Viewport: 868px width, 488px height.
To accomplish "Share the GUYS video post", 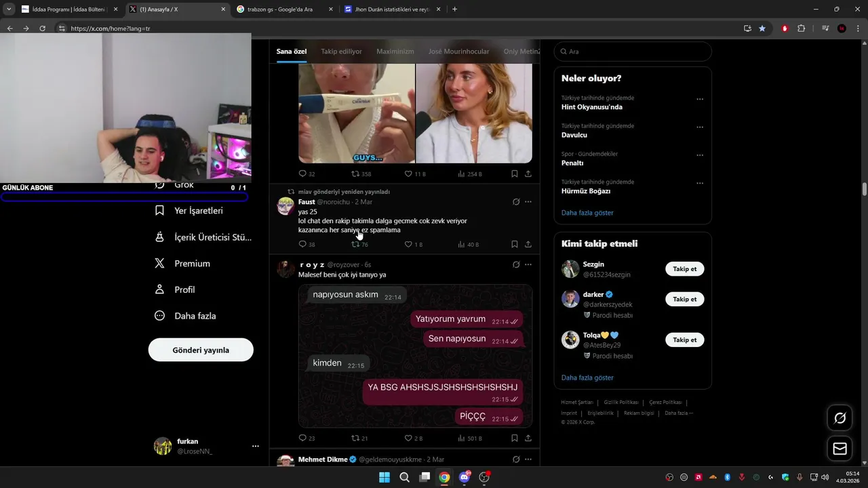I will click(528, 174).
